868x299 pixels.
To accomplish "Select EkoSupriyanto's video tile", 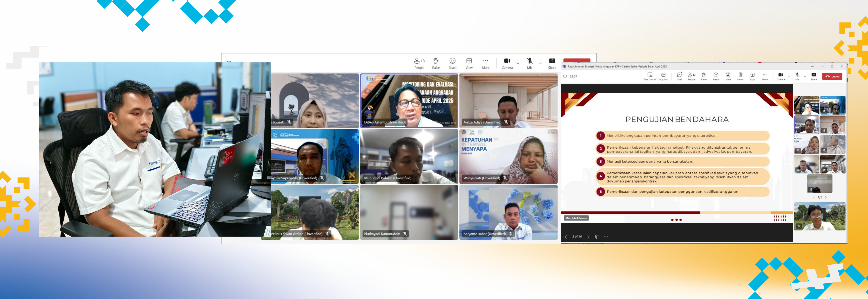I will [x=315, y=156].
